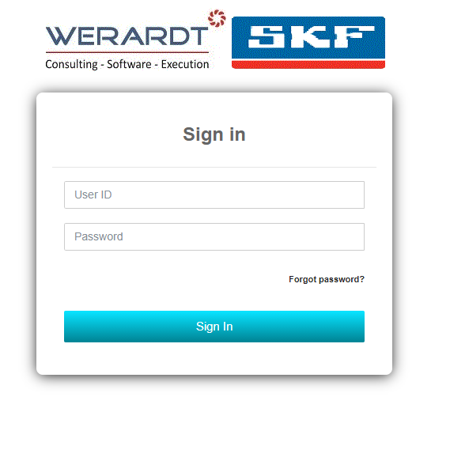The height and width of the screenshot is (476, 450).
Task: Click the word "Execution" in tagline
Action: pyautogui.click(x=185, y=64)
